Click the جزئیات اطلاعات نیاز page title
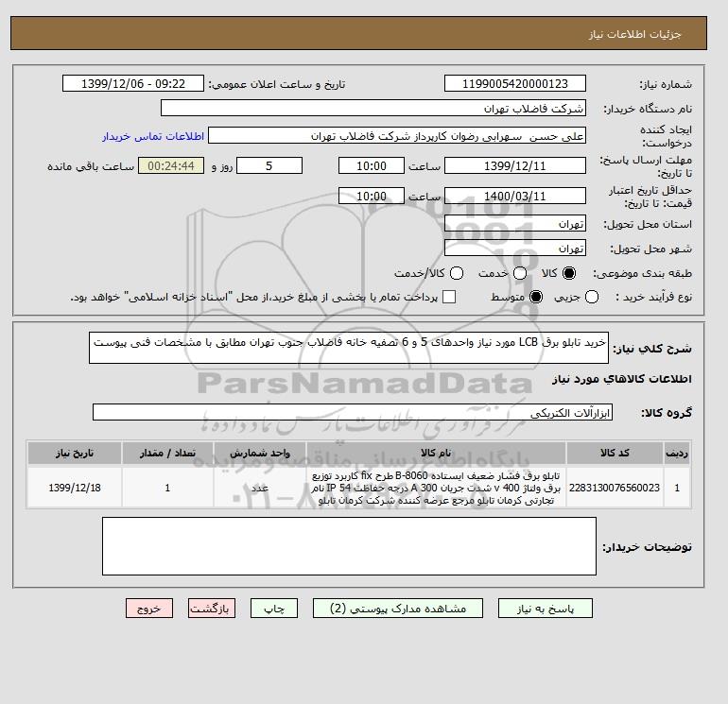This screenshot has width=728, height=704. click(x=634, y=34)
